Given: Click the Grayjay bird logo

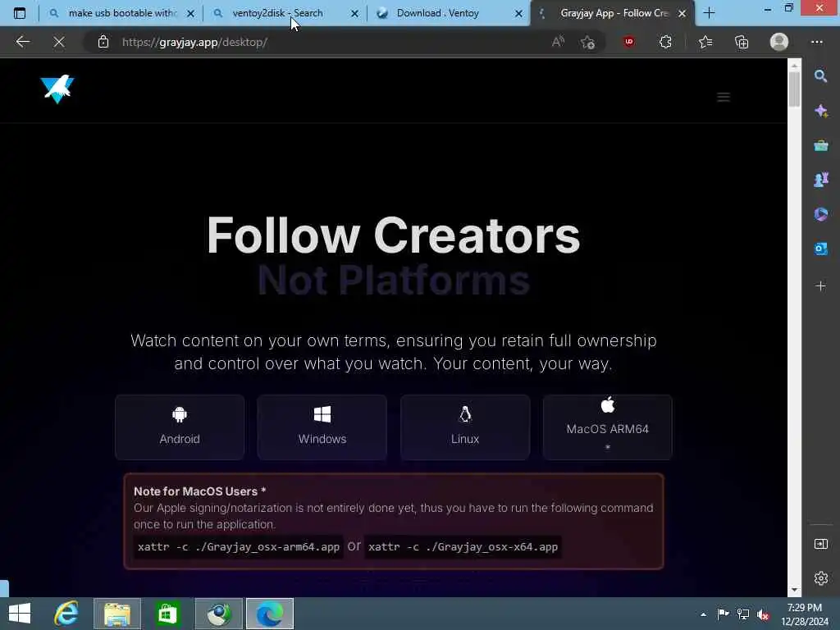Looking at the screenshot, I should coord(57,89).
